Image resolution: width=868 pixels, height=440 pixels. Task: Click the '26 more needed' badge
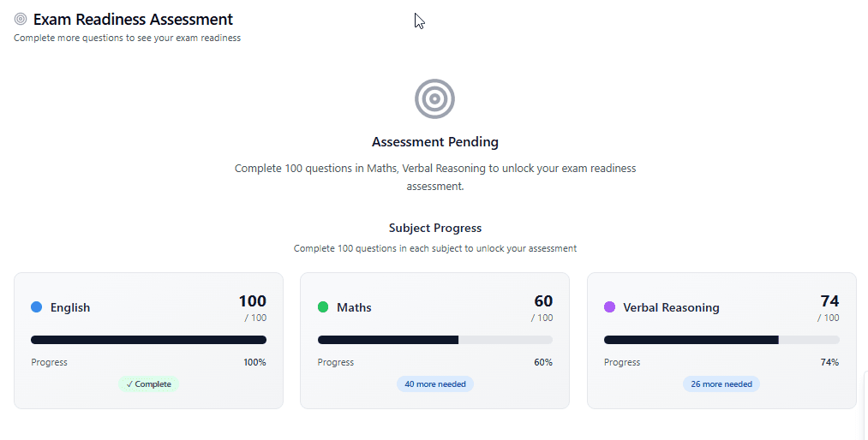click(x=721, y=384)
